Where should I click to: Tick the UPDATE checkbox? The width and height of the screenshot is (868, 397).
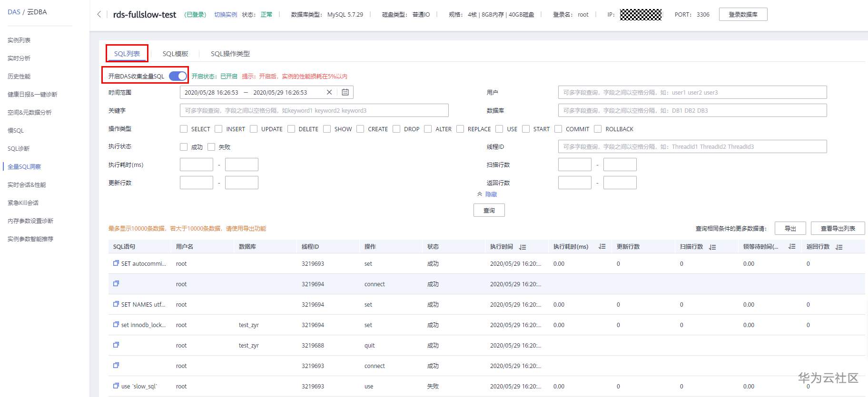pos(254,129)
